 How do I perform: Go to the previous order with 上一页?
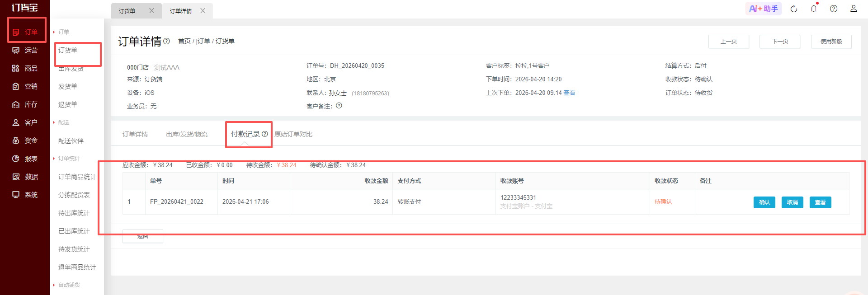click(729, 42)
